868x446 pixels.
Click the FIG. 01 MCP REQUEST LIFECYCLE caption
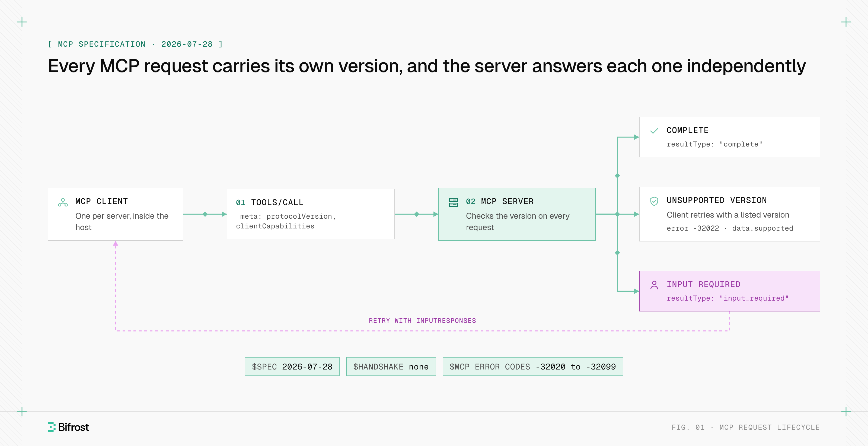pyautogui.click(x=745, y=427)
